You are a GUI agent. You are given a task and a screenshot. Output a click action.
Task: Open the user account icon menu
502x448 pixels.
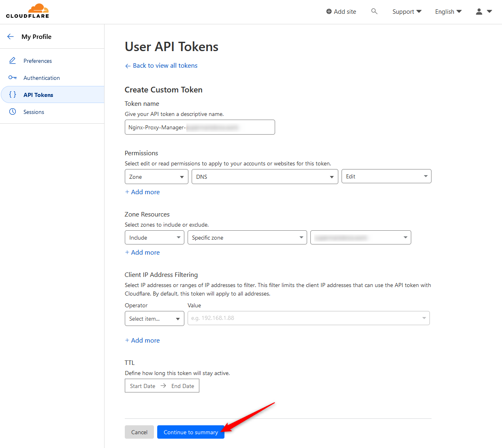click(x=483, y=11)
